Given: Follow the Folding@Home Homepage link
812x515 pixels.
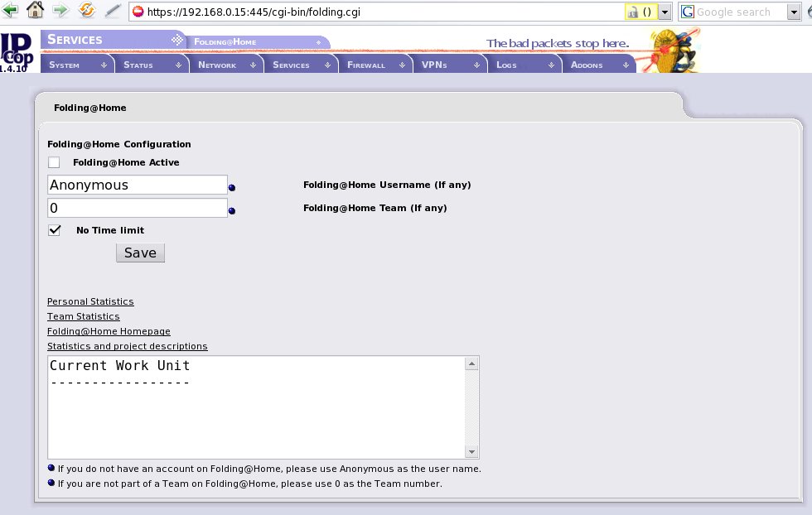Looking at the screenshot, I should pyautogui.click(x=109, y=331).
